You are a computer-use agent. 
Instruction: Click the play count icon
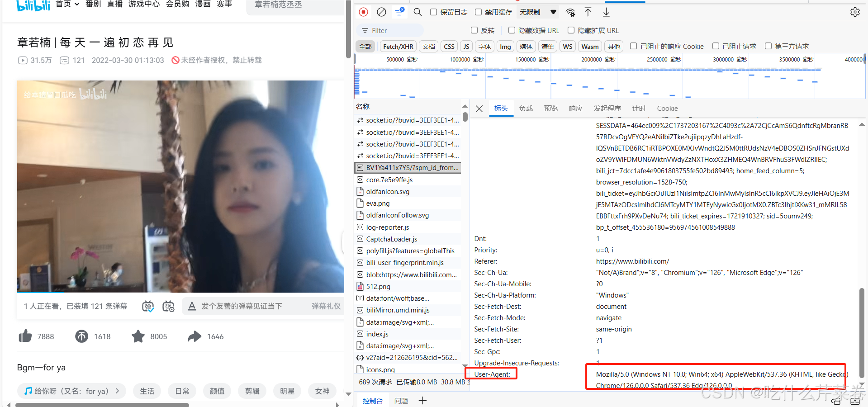(23, 60)
